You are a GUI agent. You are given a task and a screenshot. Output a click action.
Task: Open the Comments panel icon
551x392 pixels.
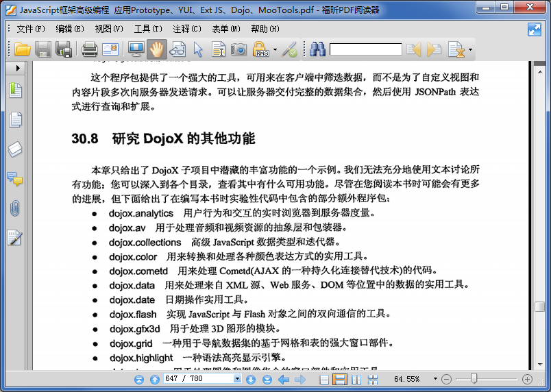point(15,179)
